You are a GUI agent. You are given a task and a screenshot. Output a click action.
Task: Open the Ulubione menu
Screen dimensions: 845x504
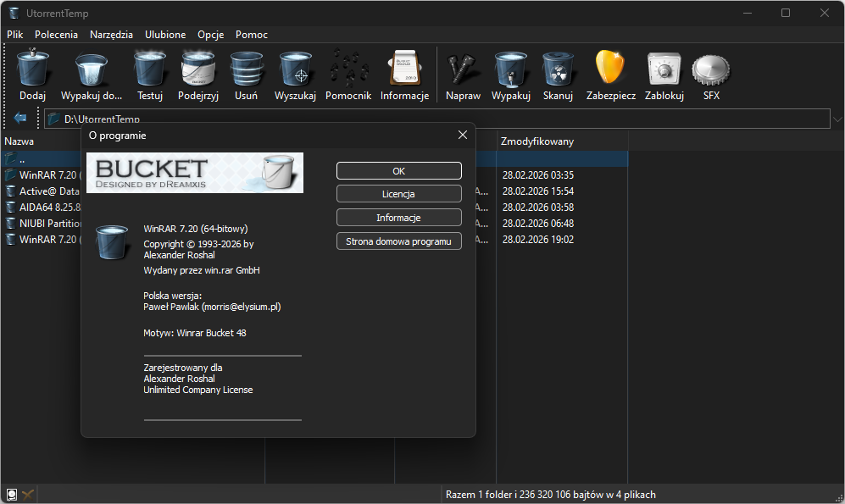165,35
